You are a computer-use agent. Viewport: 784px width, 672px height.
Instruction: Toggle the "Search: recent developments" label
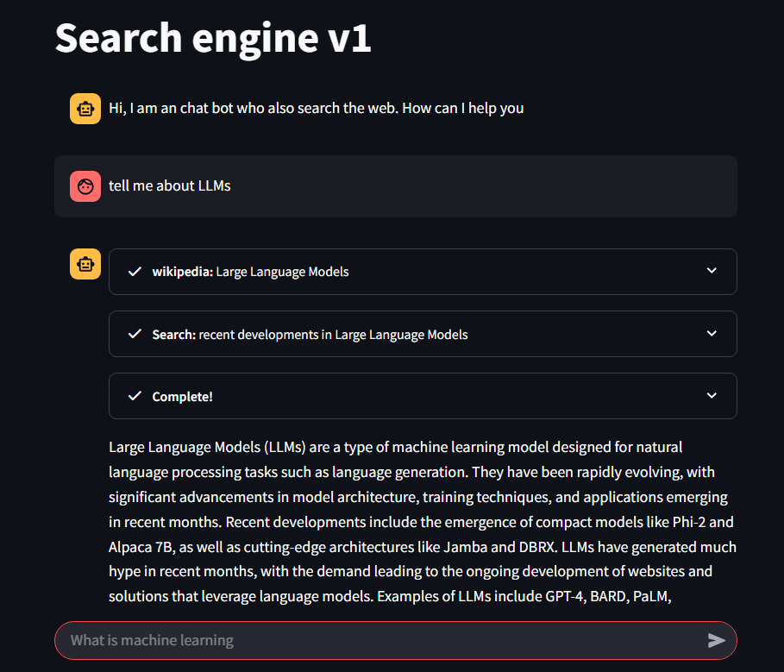click(310, 334)
